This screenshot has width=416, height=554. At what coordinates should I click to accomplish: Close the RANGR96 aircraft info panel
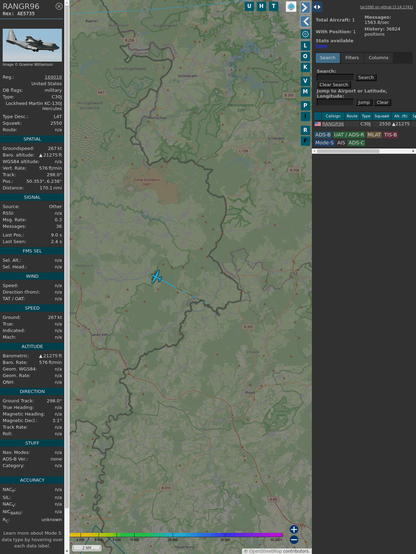(59, 6)
